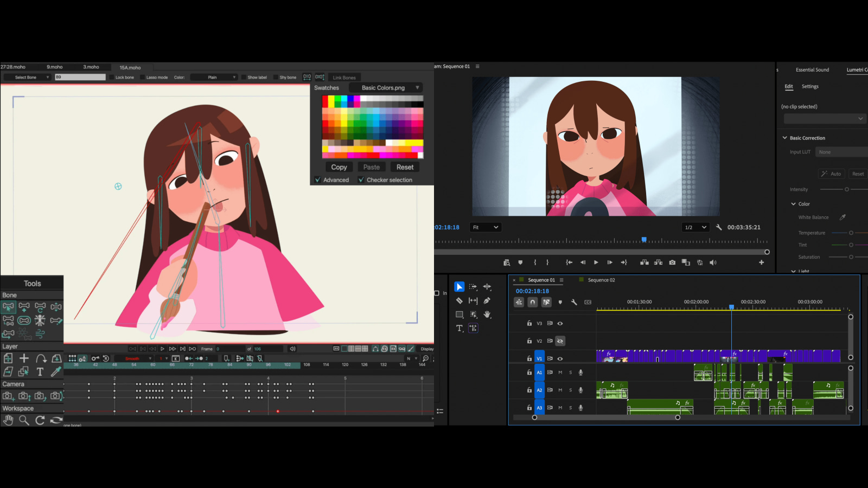Screen dimensions: 868x488
Task: Pick the Pan Workspace hand tool in Moho
Action: click(8, 420)
